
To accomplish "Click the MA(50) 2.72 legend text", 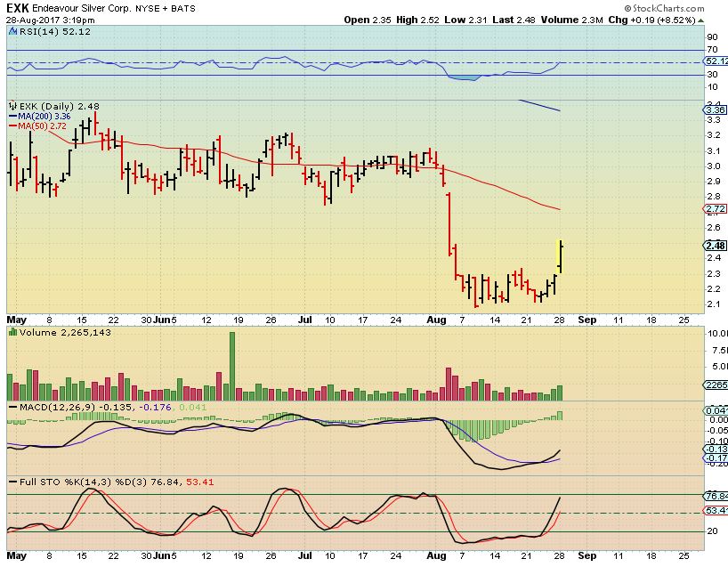I will tap(42, 126).
